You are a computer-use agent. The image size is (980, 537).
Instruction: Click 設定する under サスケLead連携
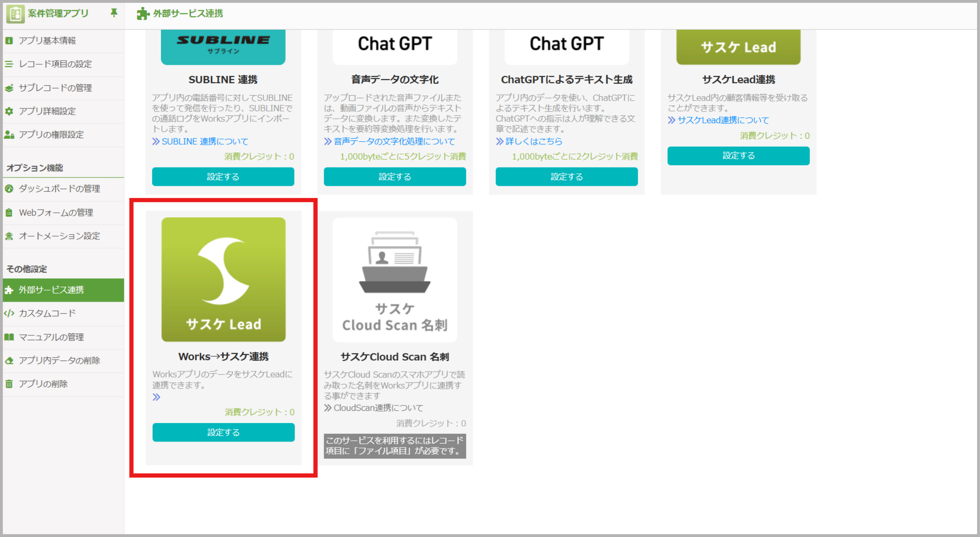pos(738,156)
